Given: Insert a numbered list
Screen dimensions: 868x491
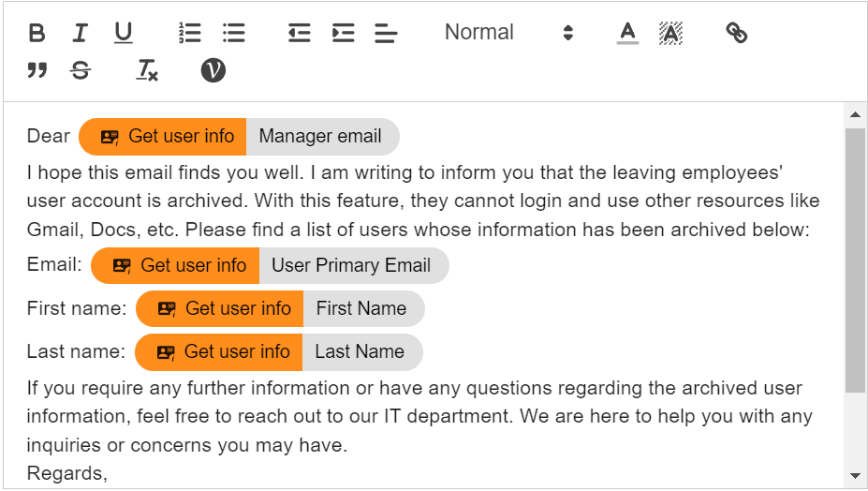Looking at the screenshot, I should [189, 34].
